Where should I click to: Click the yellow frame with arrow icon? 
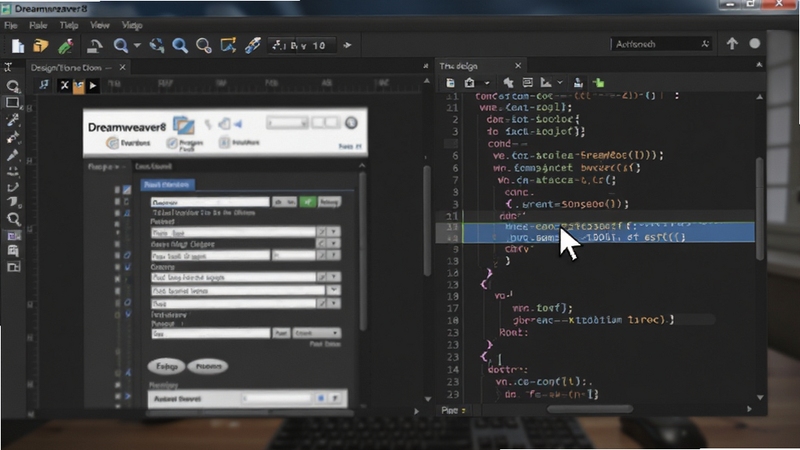click(228, 45)
